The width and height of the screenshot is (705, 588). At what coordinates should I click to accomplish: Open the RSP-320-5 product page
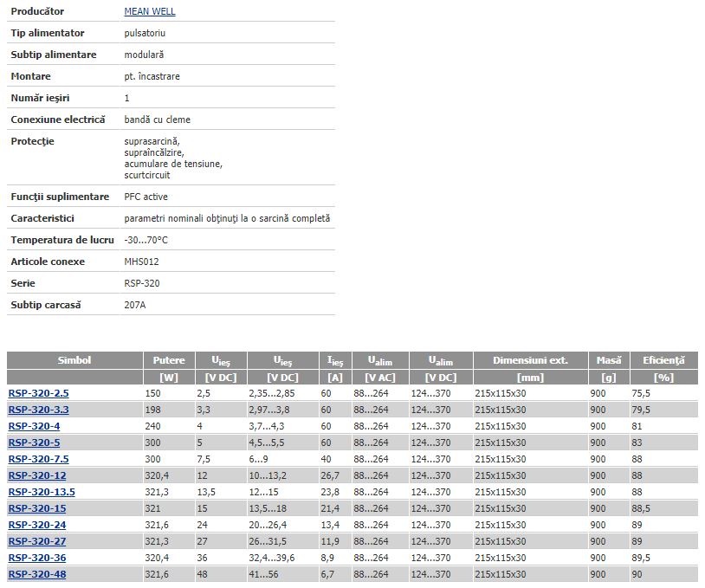tap(34, 443)
